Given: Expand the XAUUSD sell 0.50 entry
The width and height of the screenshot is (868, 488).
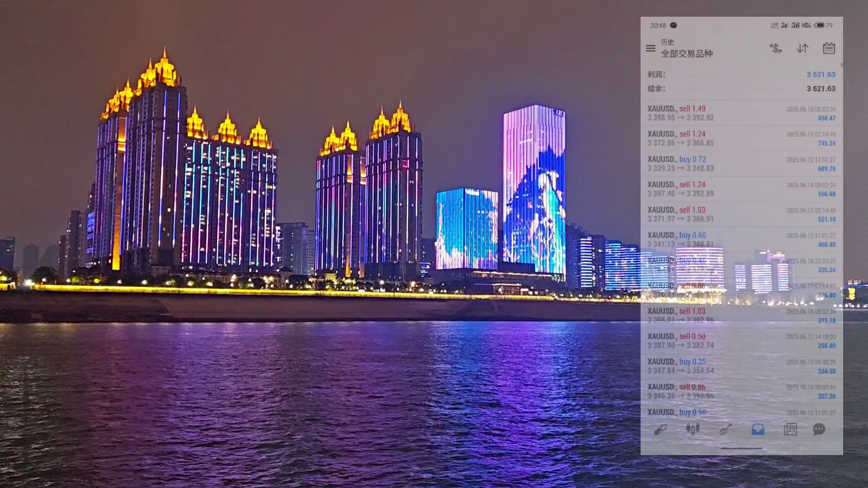Looking at the screenshot, I should 741,341.
